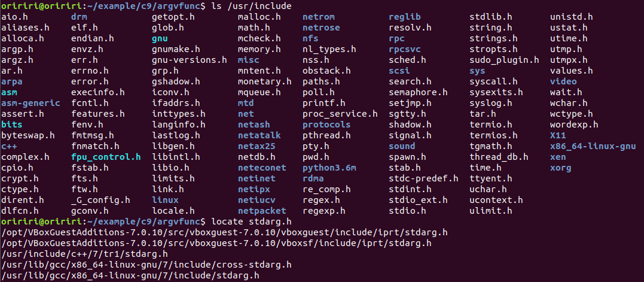Click fpu_control.h highlighted in cyan
The width and height of the screenshot is (644, 282).
(105, 157)
